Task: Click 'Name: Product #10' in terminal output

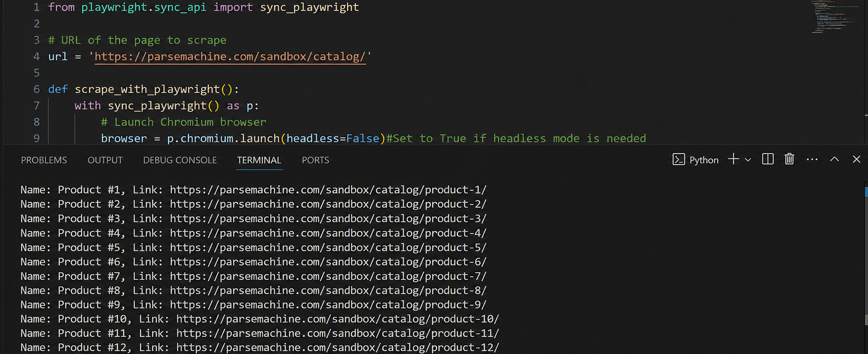Action: click(73, 319)
